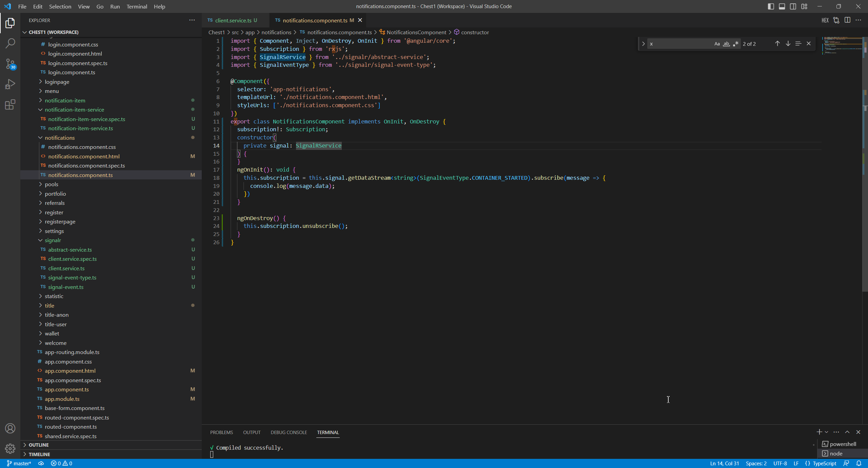Click the code minimap overview

tap(842, 46)
